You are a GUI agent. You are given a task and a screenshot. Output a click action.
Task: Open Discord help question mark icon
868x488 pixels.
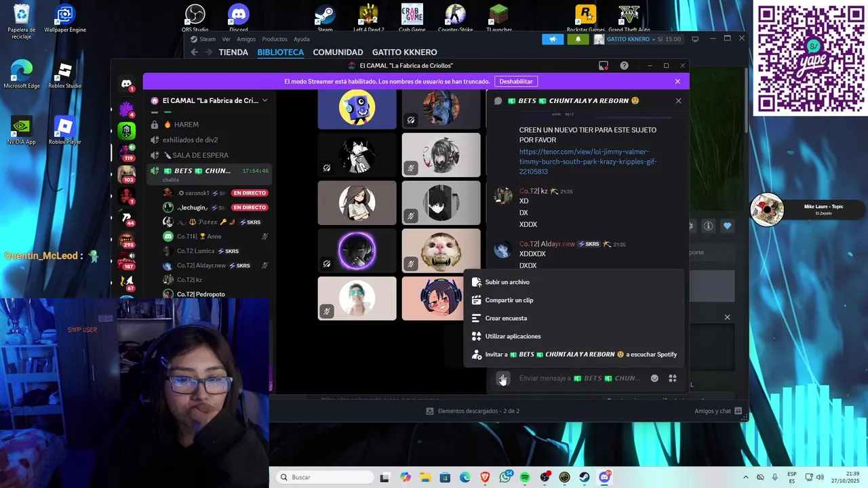coord(624,66)
